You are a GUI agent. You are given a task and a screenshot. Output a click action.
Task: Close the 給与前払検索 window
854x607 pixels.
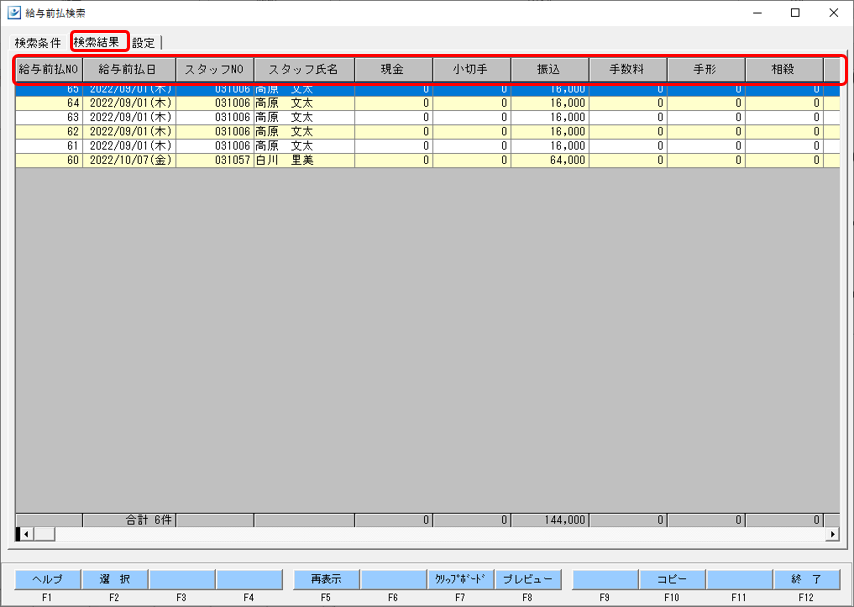click(x=834, y=13)
